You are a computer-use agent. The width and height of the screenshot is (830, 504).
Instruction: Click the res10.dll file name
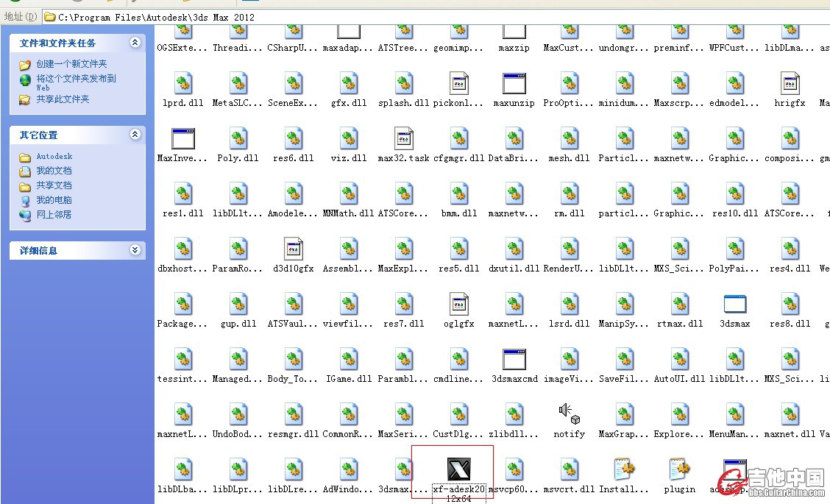pos(735,213)
